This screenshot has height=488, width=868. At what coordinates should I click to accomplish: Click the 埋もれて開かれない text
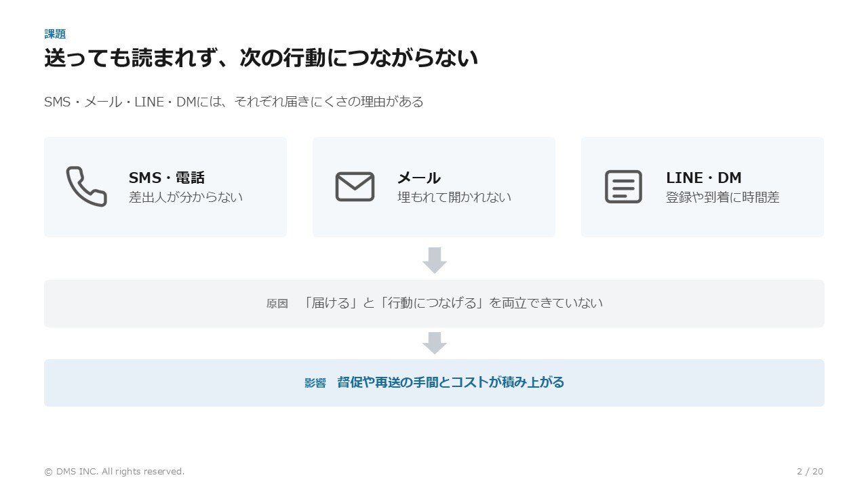point(454,197)
